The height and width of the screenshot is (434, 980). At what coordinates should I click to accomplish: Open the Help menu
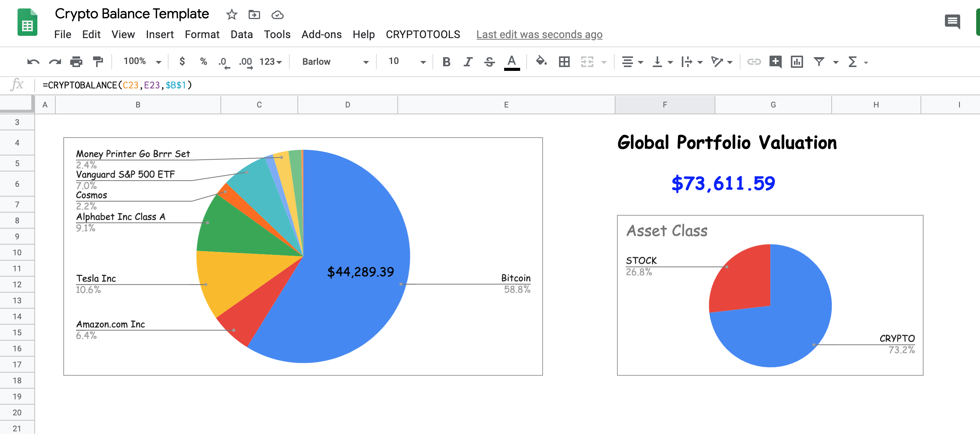click(363, 35)
